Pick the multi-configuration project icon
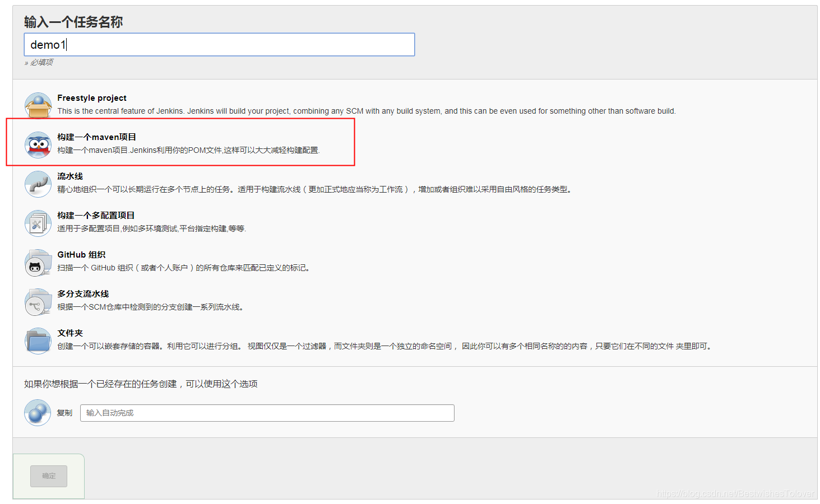Screen dimensions: 820x504 [x=38, y=223]
